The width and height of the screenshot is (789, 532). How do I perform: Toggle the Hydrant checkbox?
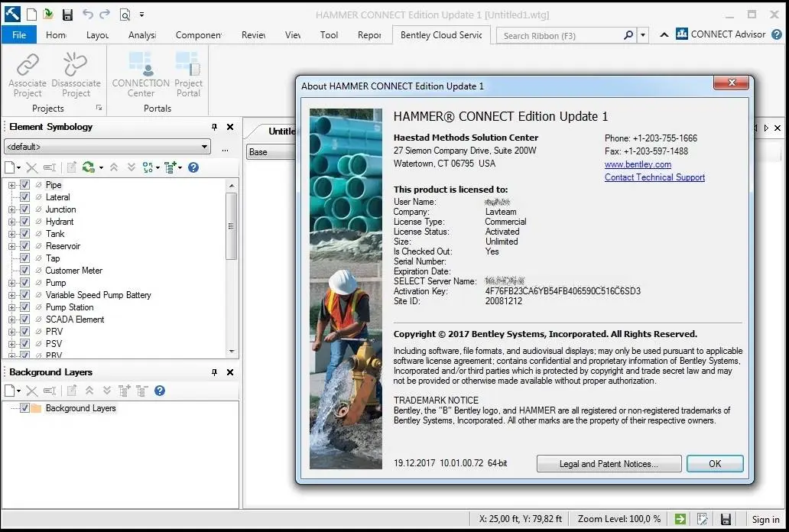coord(25,222)
